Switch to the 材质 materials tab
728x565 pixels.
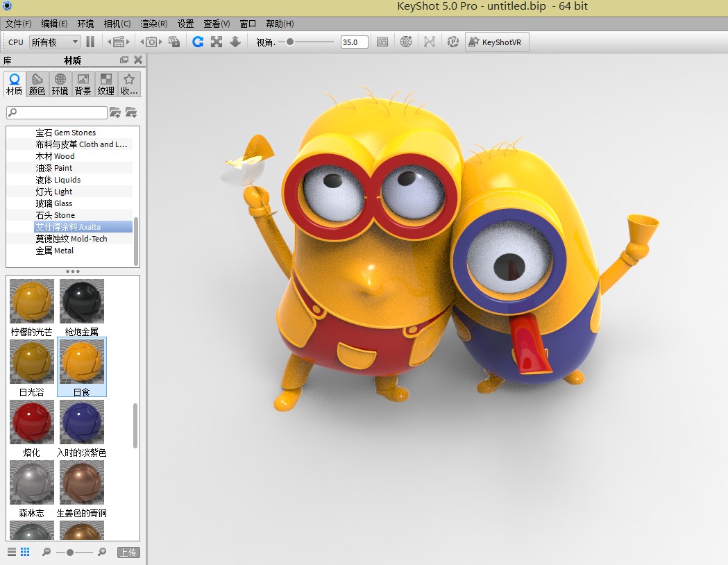(x=15, y=84)
